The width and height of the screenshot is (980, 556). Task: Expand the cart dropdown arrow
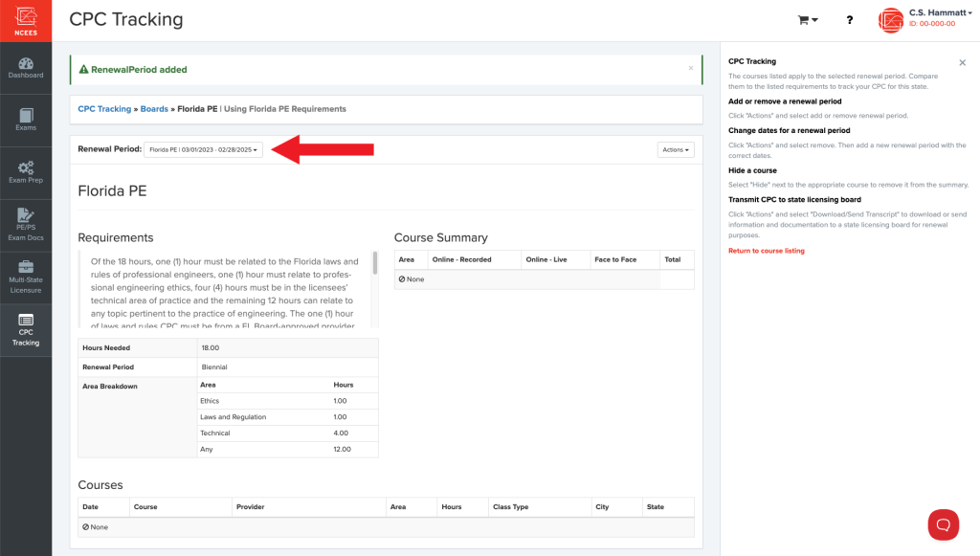(816, 19)
